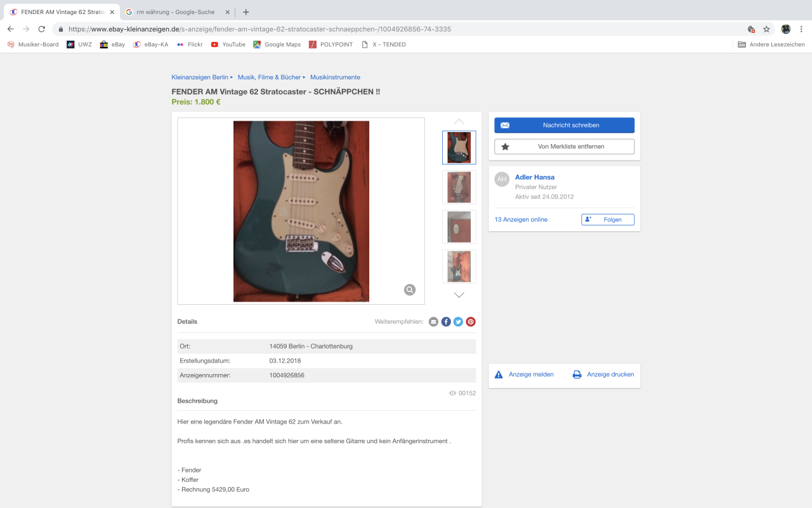Reload the page with refresh icon
The width and height of the screenshot is (812, 508).
[42, 29]
